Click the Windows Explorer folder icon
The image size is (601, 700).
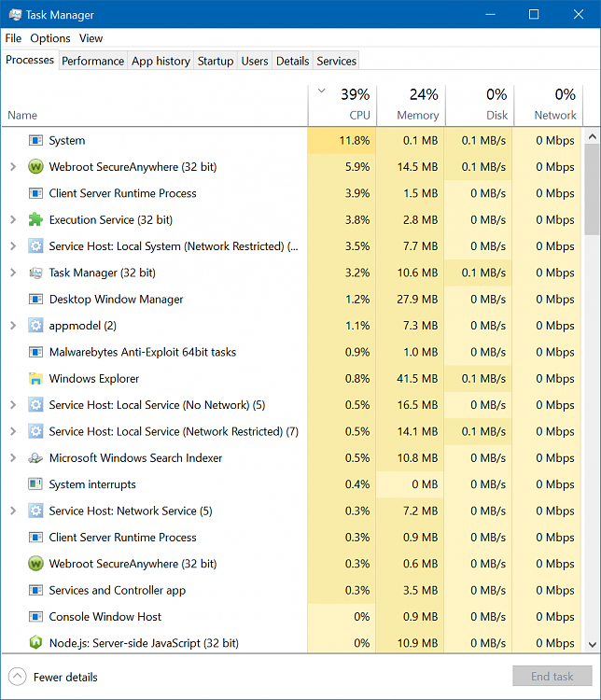[35, 379]
